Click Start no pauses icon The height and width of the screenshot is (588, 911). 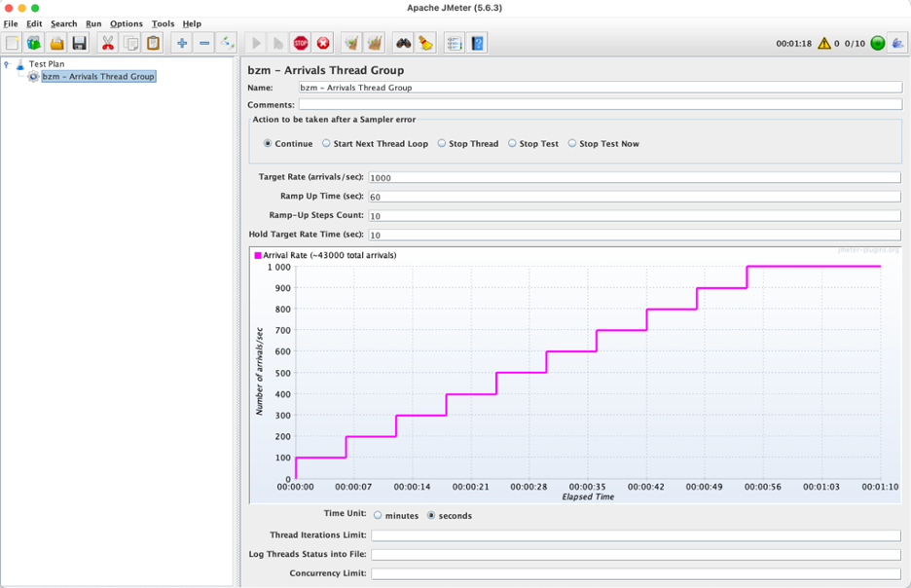pyautogui.click(x=278, y=43)
